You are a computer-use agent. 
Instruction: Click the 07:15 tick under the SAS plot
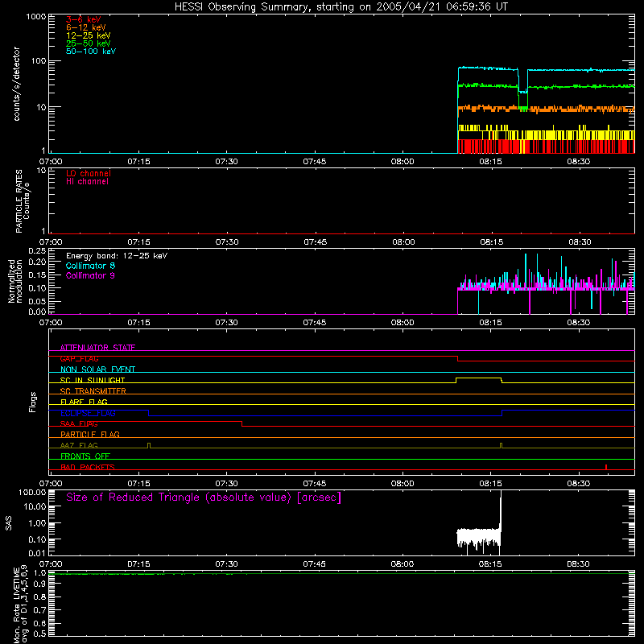(138, 564)
